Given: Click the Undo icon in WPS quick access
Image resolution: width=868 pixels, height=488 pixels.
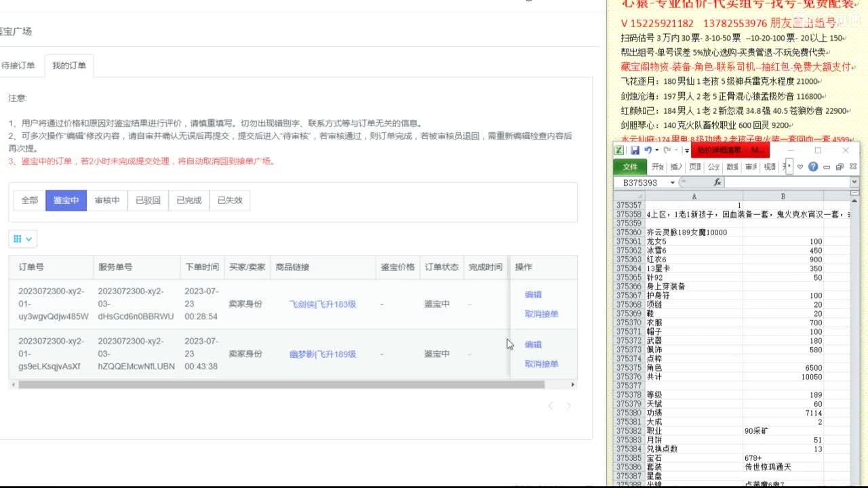Looking at the screenshot, I should click(648, 150).
